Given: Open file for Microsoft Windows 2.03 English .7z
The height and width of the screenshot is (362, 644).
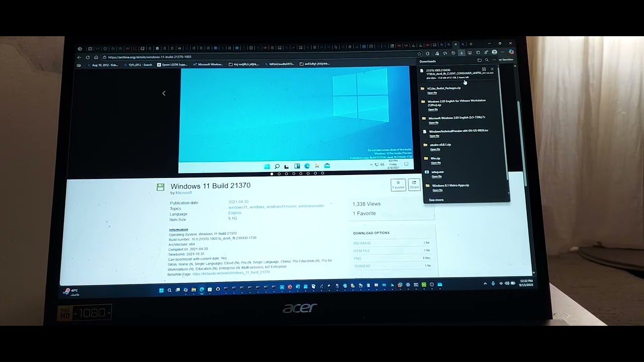Looking at the screenshot, I should [434, 123].
